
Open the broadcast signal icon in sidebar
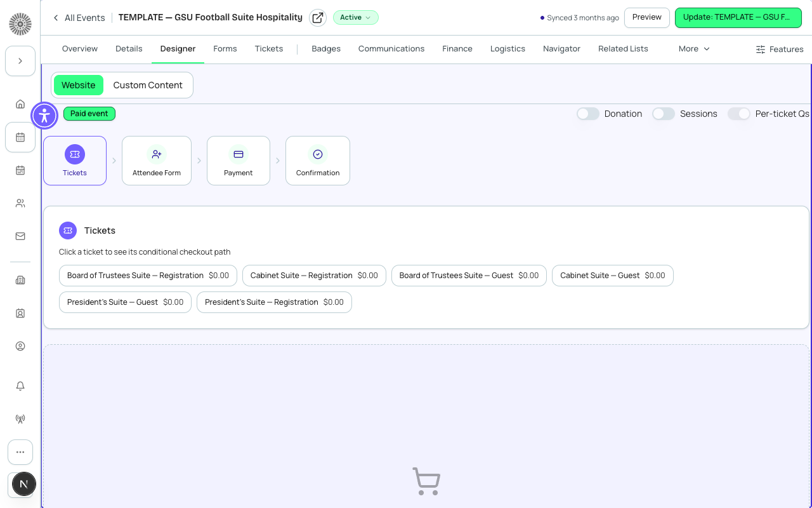coord(20,419)
